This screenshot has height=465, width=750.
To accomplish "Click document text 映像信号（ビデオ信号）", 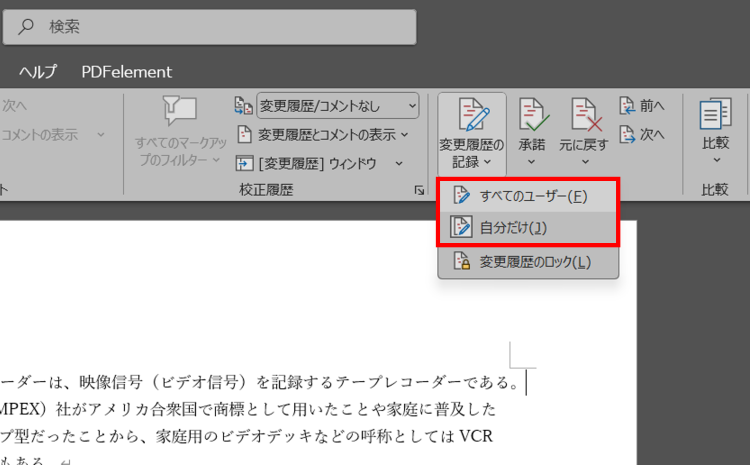I will coord(162,382).
